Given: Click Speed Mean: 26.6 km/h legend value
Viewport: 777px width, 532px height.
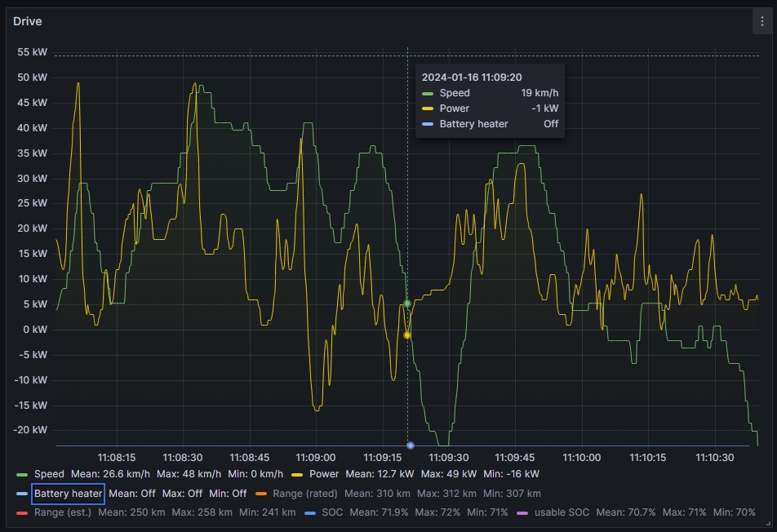Looking at the screenshot, I should (110, 474).
